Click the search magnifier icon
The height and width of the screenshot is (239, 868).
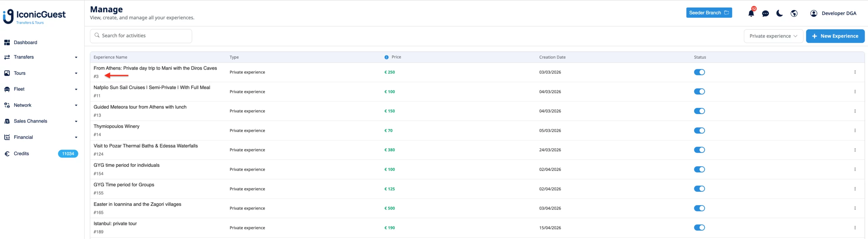(x=97, y=35)
